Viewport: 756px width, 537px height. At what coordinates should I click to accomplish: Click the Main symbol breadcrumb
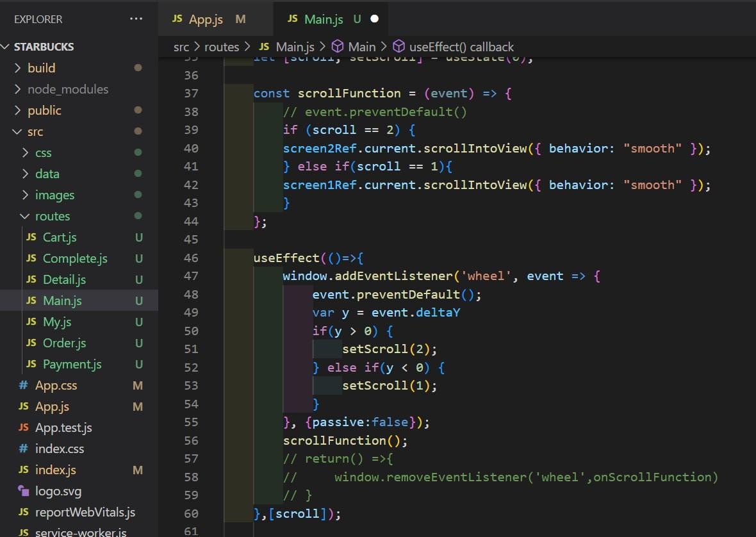(x=361, y=47)
